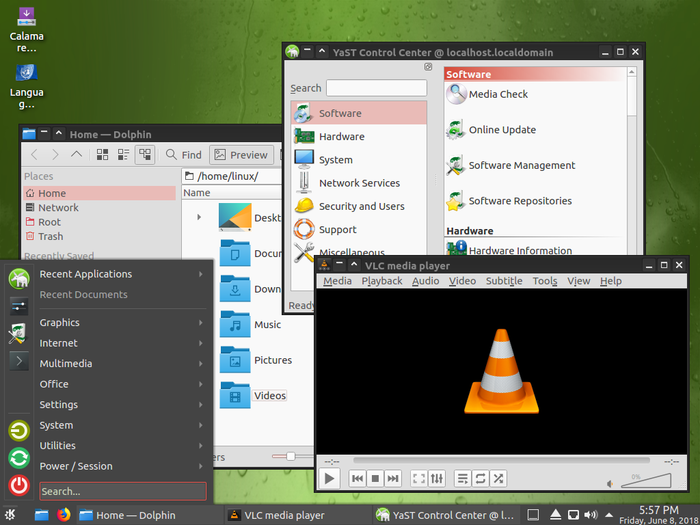Select Hardware category in YaST sidebar
Image resolution: width=700 pixels, height=525 pixels.
point(341,137)
